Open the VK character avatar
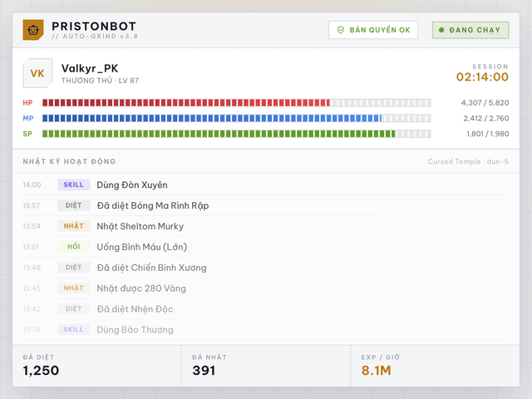The width and height of the screenshot is (532, 399). [x=37, y=73]
